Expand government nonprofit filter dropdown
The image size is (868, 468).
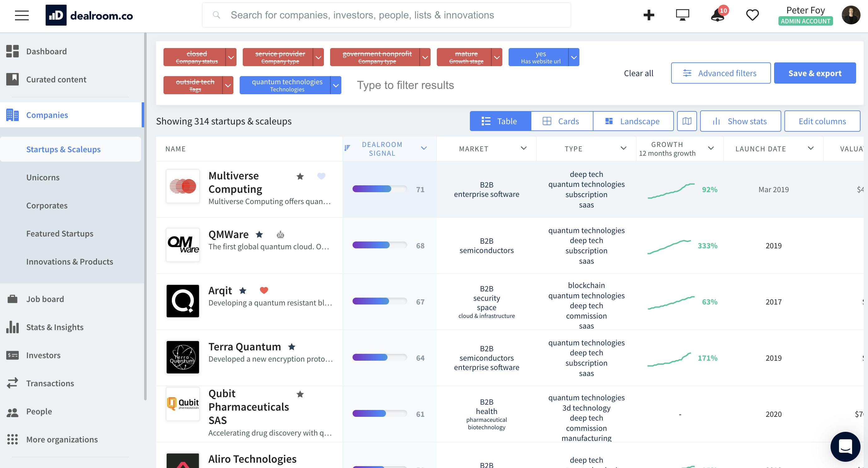tap(425, 57)
